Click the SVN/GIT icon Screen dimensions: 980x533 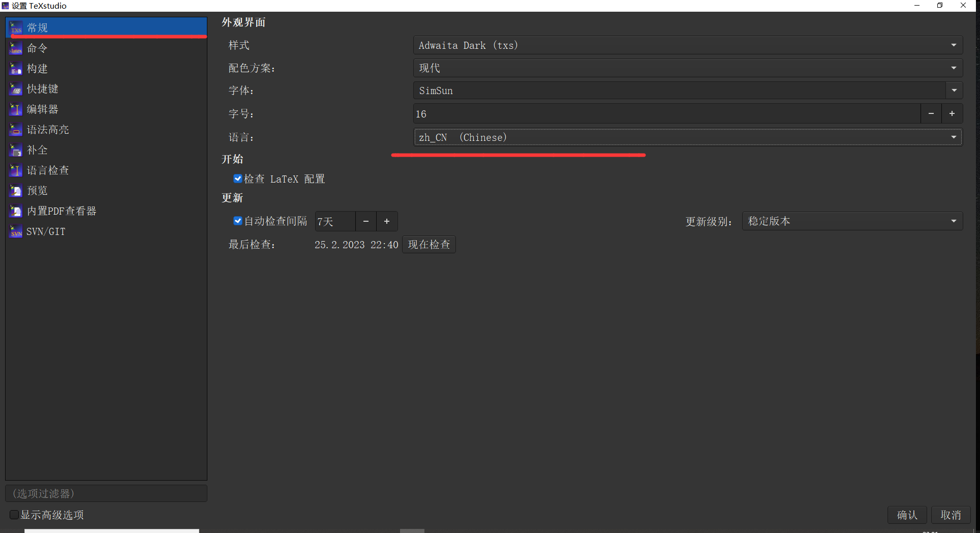tap(16, 231)
